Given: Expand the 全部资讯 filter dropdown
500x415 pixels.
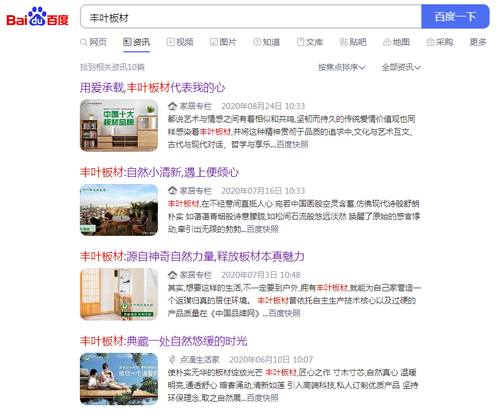Looking at the screenshot, I should pos(401,67).
